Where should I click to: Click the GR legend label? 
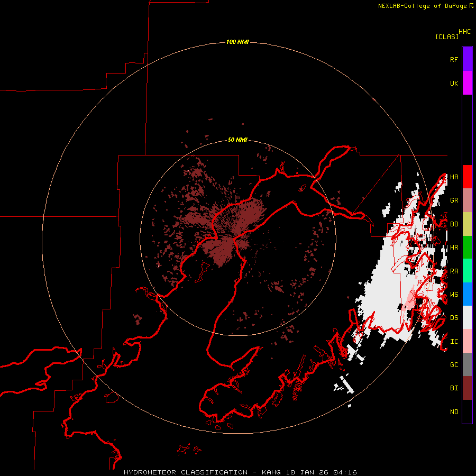[454, 200]
